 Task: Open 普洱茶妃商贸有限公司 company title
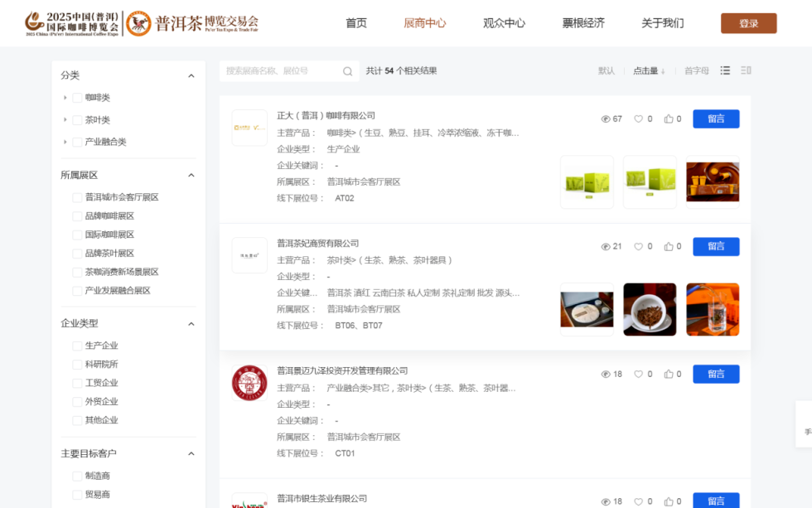[x=317, y=244]
